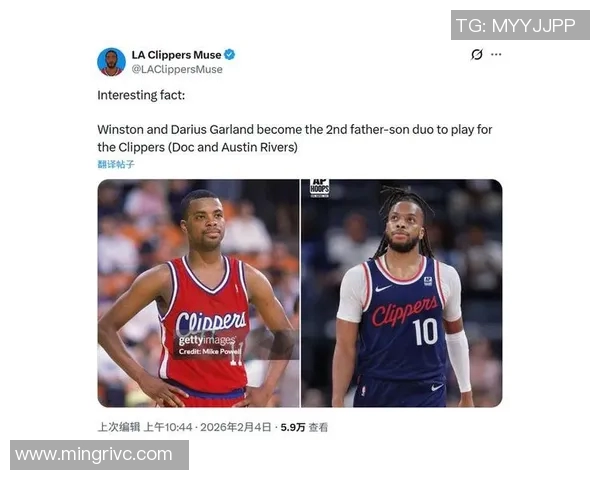Open the right photo of the navy number 10 jersey

tap(402, 293)
